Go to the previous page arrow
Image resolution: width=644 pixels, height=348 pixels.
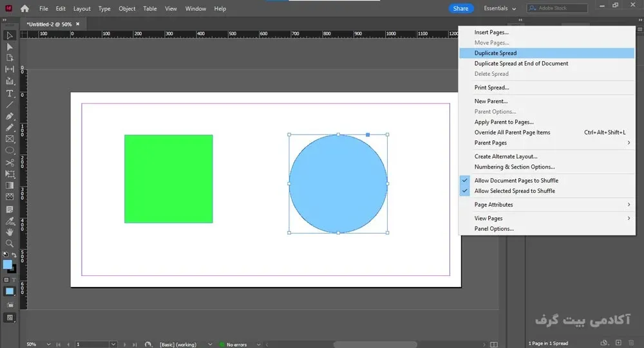tap(68, 344)
